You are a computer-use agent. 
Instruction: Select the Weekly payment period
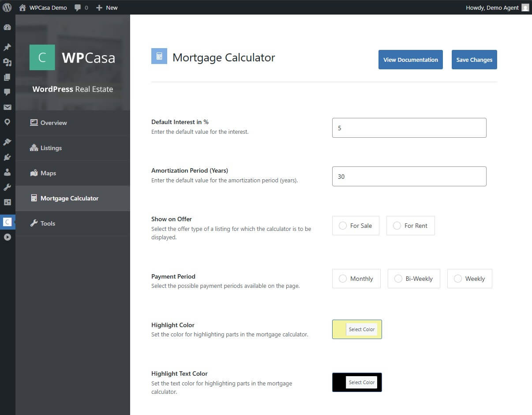[x=469, y=279]
